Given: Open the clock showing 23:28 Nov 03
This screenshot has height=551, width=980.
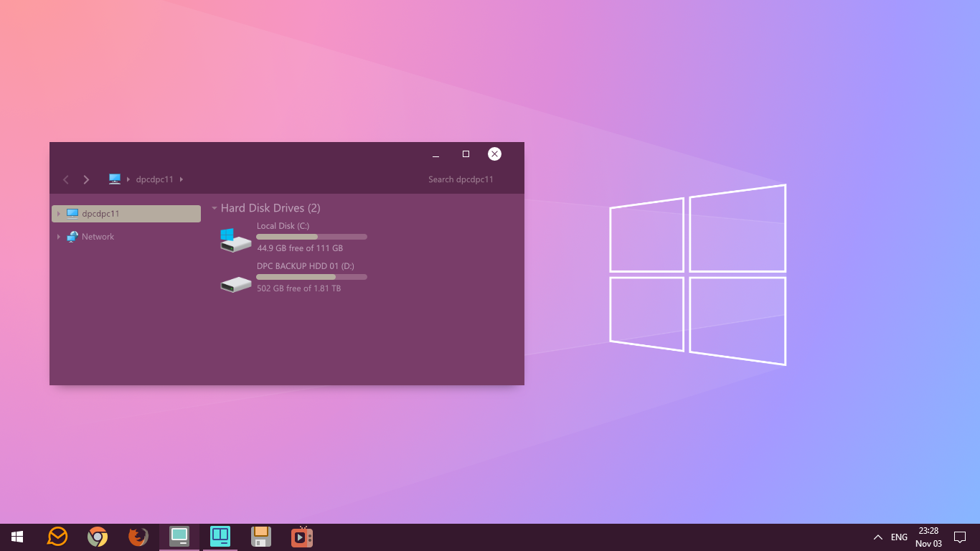Looking at the screenshot, I should point(928,537).
